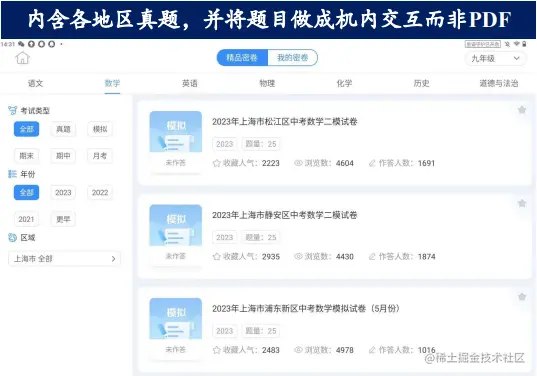This screenshot has height=376, width=537.
Task: Click the 松江区 paper 模拟 thumbnail
Action: point(176,131)
